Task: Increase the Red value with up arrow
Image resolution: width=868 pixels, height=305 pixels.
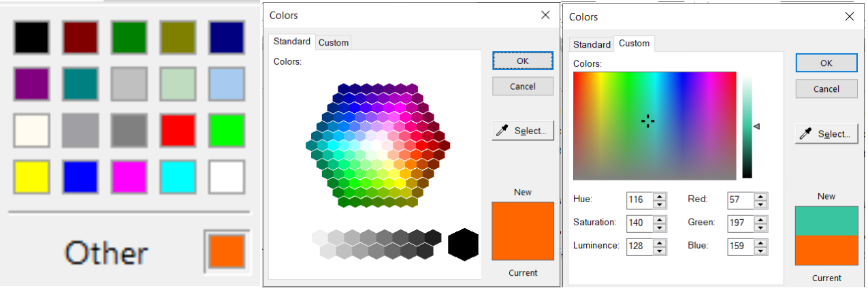Action: coord(761,196)
